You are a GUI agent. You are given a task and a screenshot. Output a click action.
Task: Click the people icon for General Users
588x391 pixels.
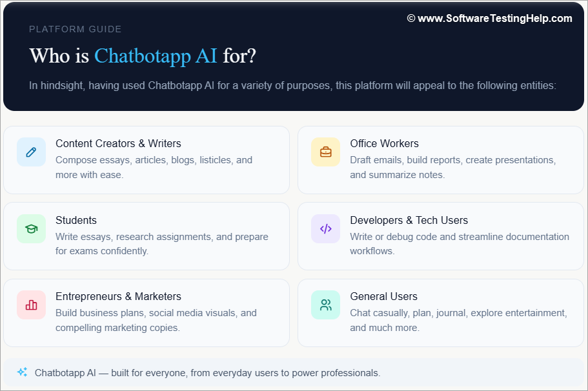point(325,305)
